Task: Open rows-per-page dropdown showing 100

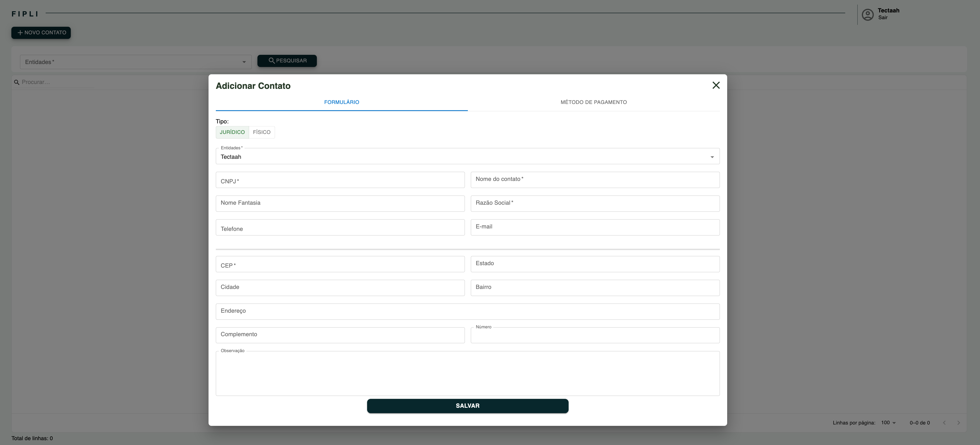Action: tap(888, 423)
